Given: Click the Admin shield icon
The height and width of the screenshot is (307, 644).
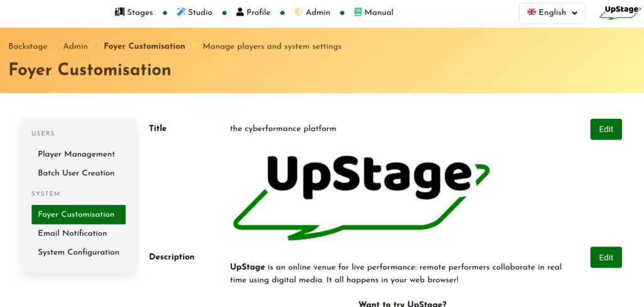Looking at the screenshot, I should click(299, 13).
